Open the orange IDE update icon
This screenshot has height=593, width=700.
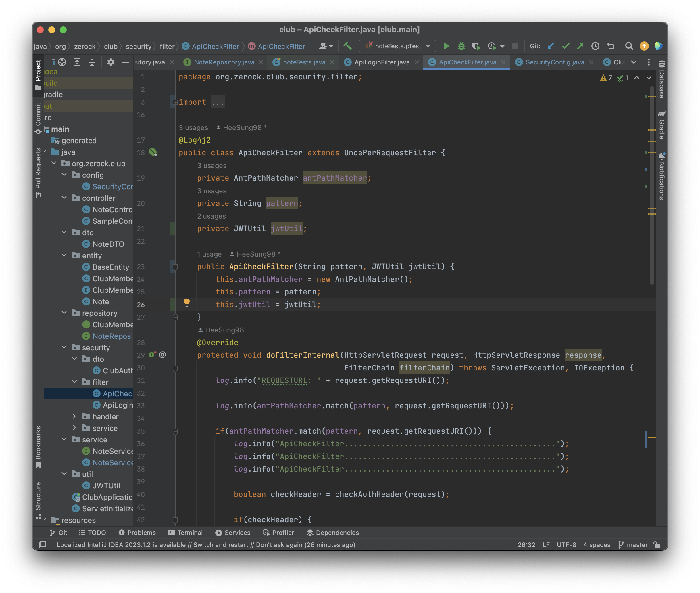[x=644, y=46]
